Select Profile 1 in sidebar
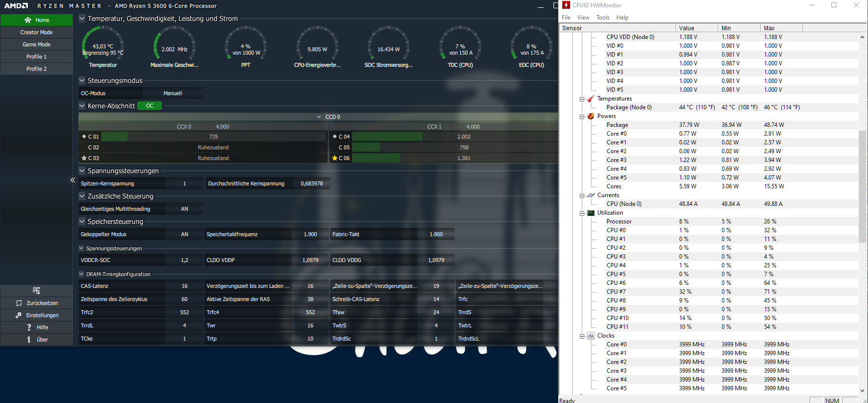The image size is (868, 403). (x=37, y=57)
